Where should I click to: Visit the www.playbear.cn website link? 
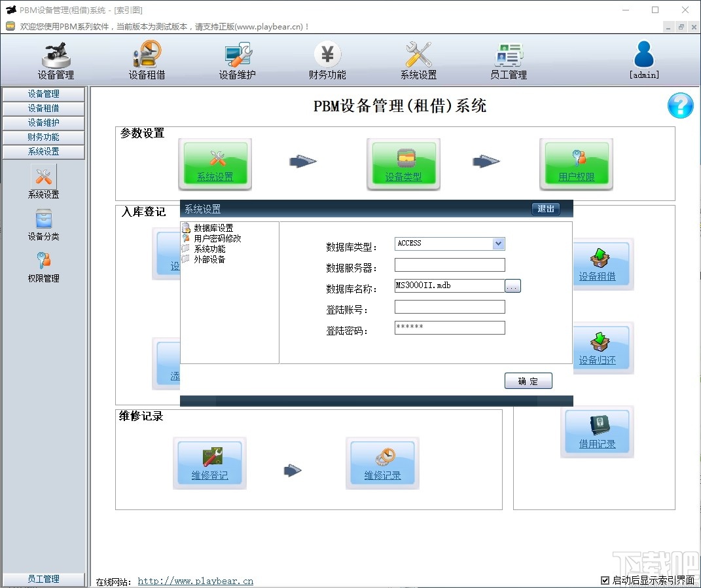tap(195, 580)
